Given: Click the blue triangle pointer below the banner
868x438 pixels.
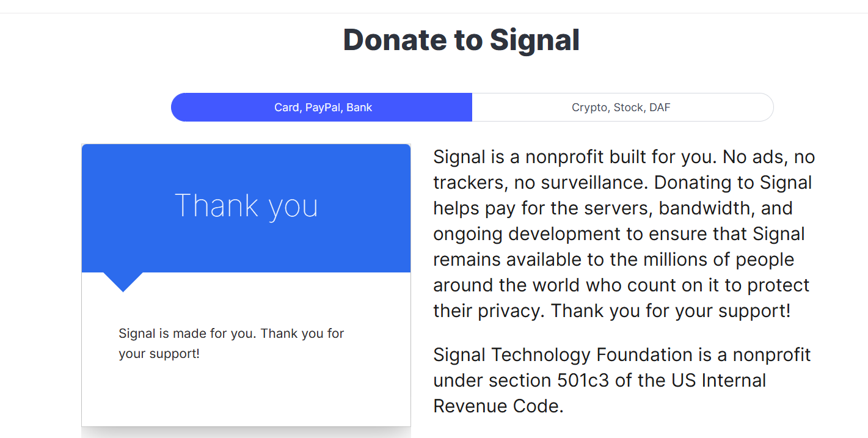Looking at the screenshot, I should coord(123,282).
